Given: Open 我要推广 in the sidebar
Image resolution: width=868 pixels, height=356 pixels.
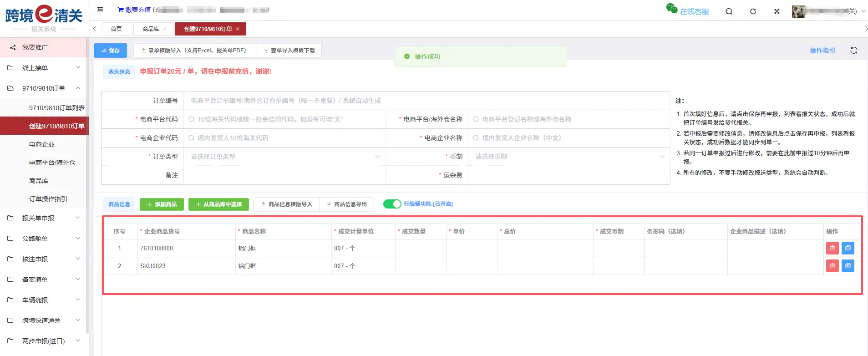Looking at the screenshot, I should (43, 47).
